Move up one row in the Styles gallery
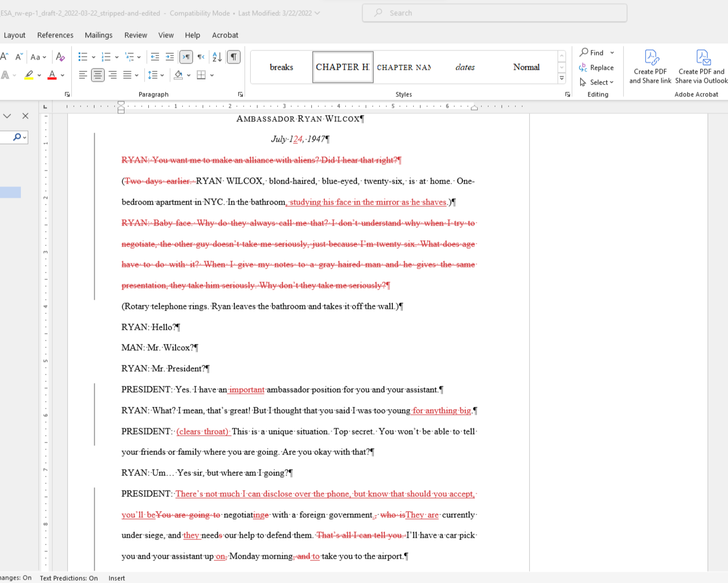The height and width of the screenshot is (583, 728). pos(562,56)
